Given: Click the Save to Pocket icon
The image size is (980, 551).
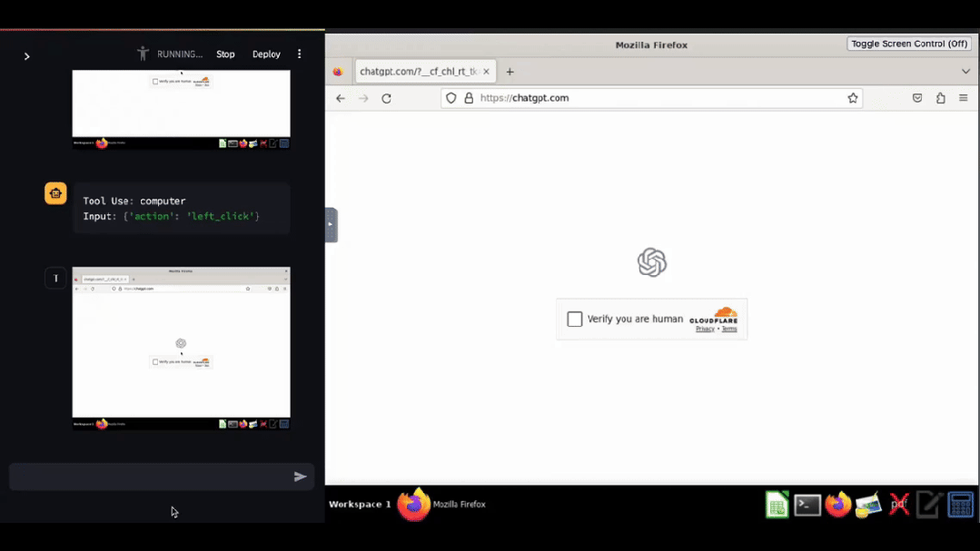Looking at the screenshot, I should tap(917, 98).
